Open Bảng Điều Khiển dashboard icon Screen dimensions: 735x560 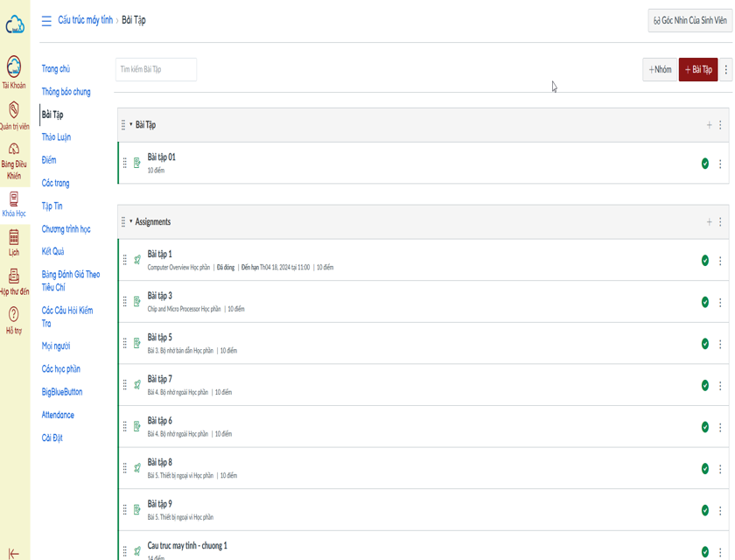click(x=14, y=150)
